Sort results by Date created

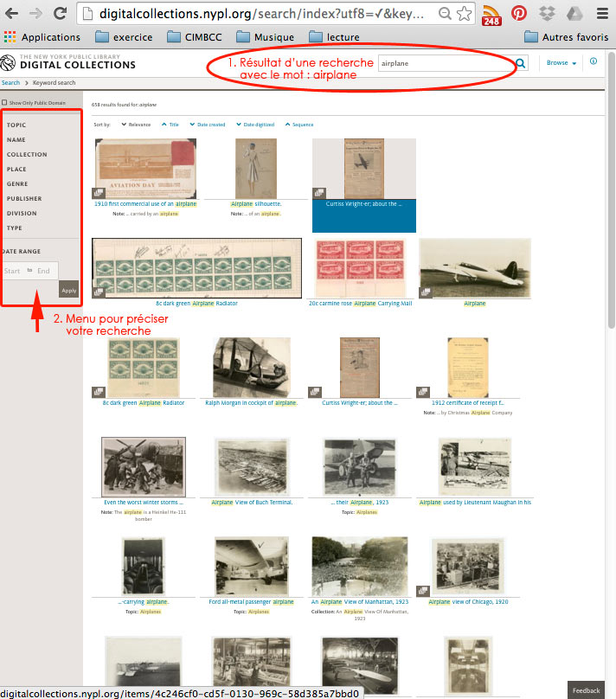click(207, 125)
